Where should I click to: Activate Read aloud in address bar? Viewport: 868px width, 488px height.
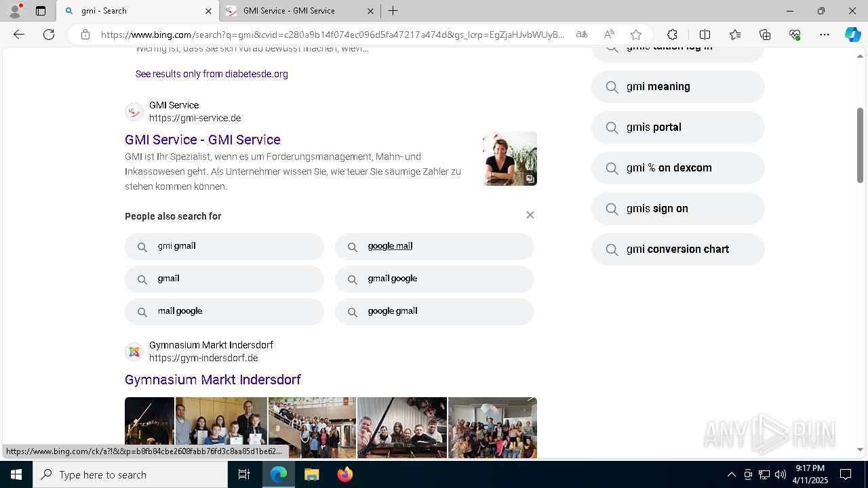[609, 35]
